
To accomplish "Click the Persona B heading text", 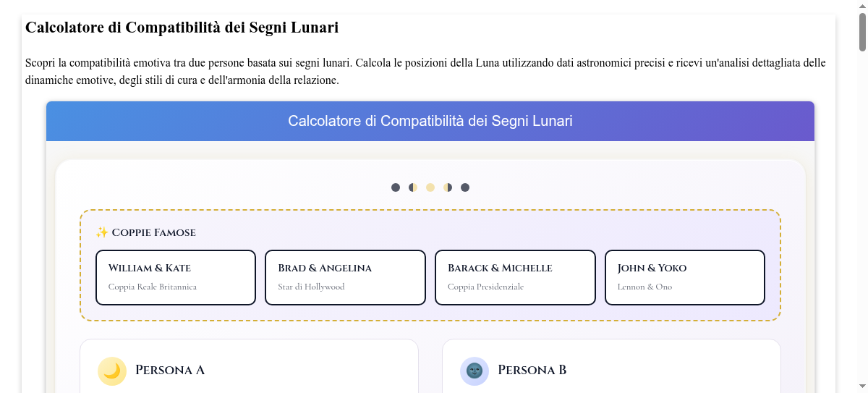I will click(532, 370).
